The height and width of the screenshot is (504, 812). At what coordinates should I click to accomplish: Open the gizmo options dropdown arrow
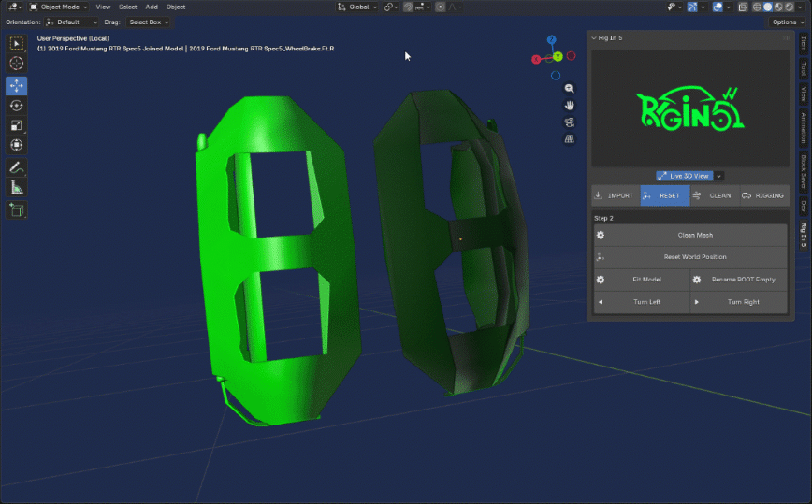pos(703,7)
